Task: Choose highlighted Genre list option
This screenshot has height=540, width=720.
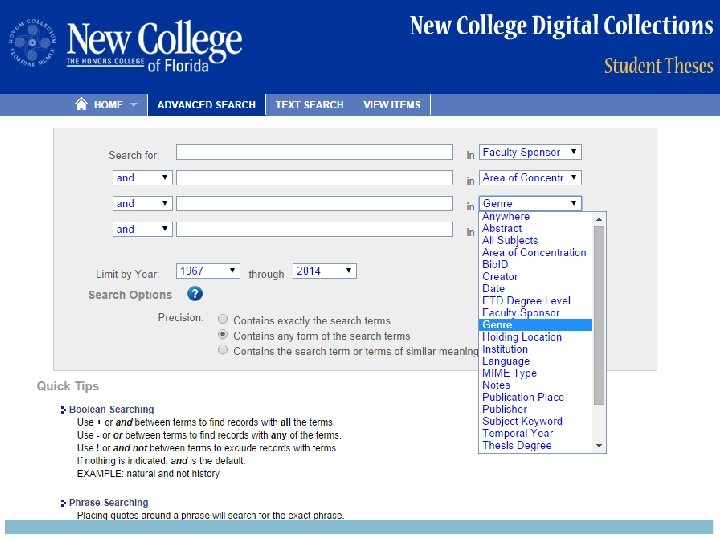Action: point(535,325)
